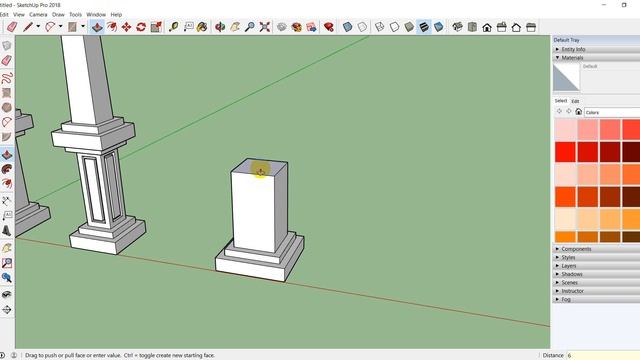The image size is (640, 360).
Task: Switch to the Front view house icon
Action: tap(487, 27)
